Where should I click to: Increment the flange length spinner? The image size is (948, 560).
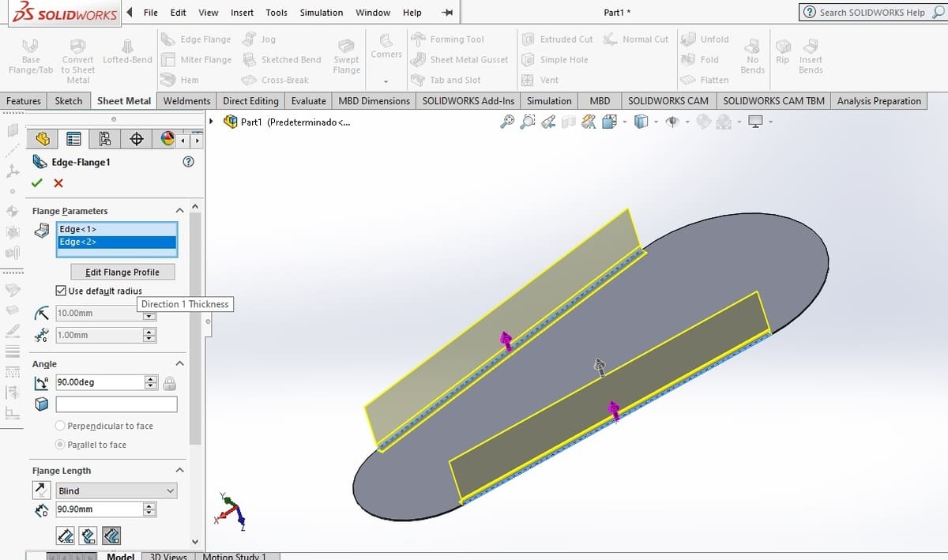pyautogui.click(x=151, y=506)
